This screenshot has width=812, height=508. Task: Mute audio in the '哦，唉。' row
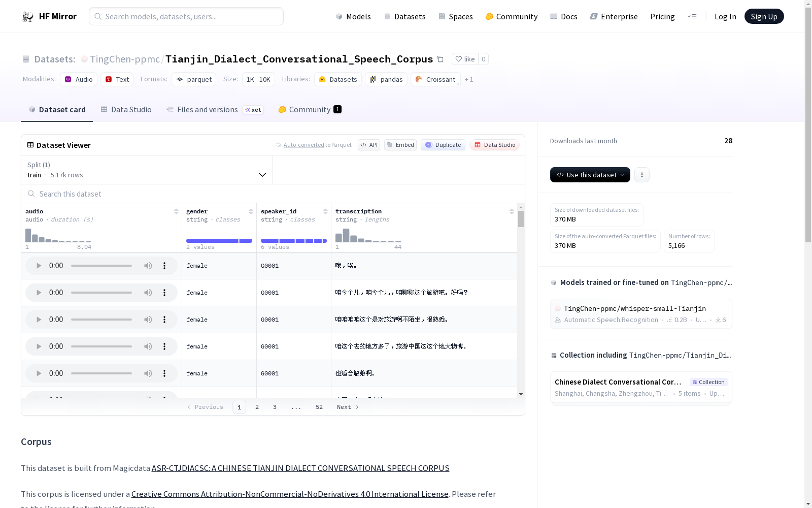click(x=148, y=266)
